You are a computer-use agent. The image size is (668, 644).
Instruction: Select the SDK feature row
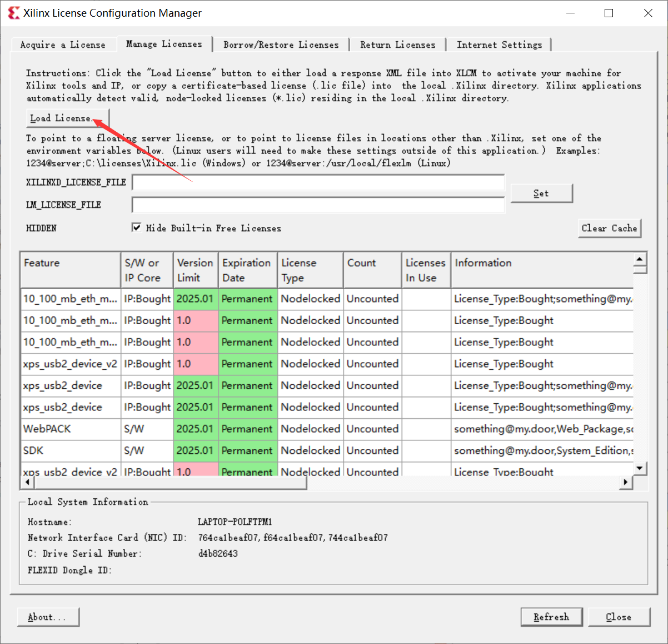coord(70,450)
